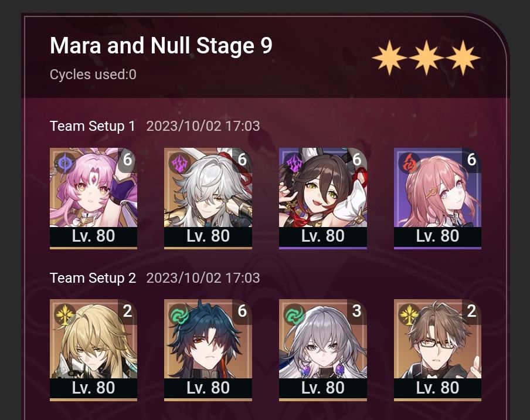Click the three-star rating display
530x420 pixels.
click(x=426, y=57)
